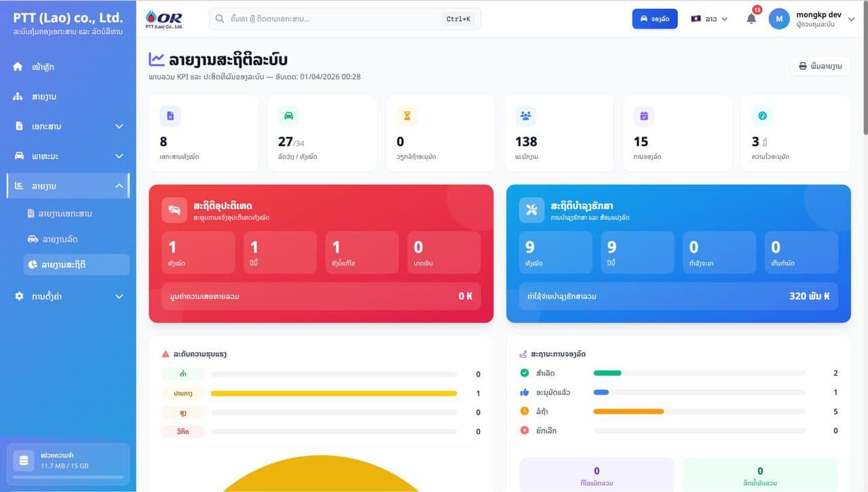Viewport: 868px width, 492px height.
Task: Click the blue ອະນຸມັດແລ້ວ progress bar
Action: [601, 392]
